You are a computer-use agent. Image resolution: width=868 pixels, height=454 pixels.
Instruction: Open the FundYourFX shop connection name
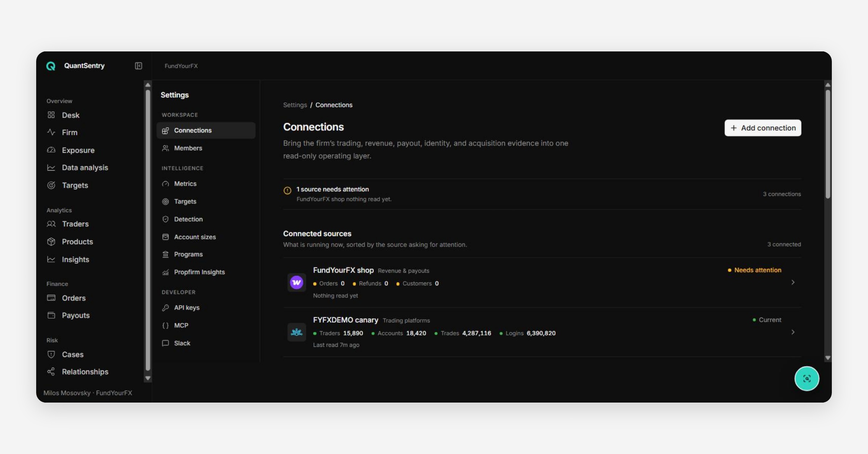click(343, 270)
